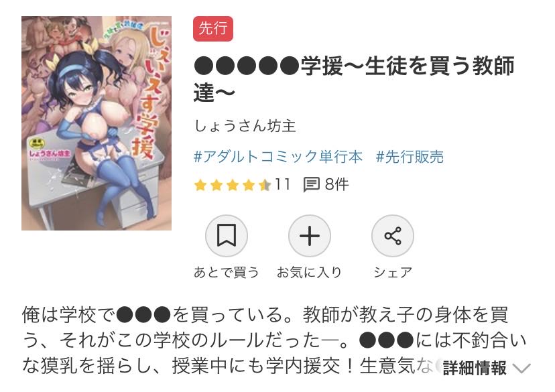The height and width of the screenshot is (392, 555).
Task: Select the product title heading
Action: coord(354,80)
